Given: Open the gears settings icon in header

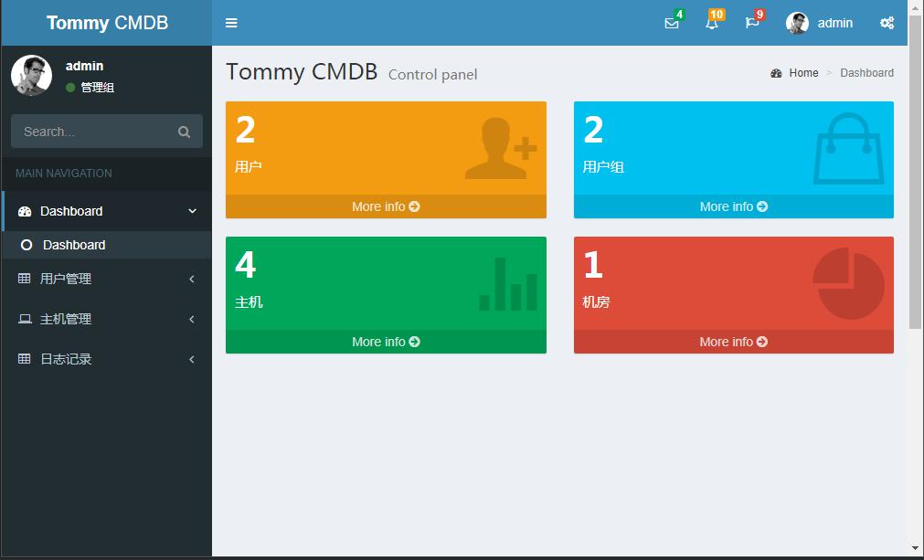Looking at the screenshot, I should click(x=887, y=24).
